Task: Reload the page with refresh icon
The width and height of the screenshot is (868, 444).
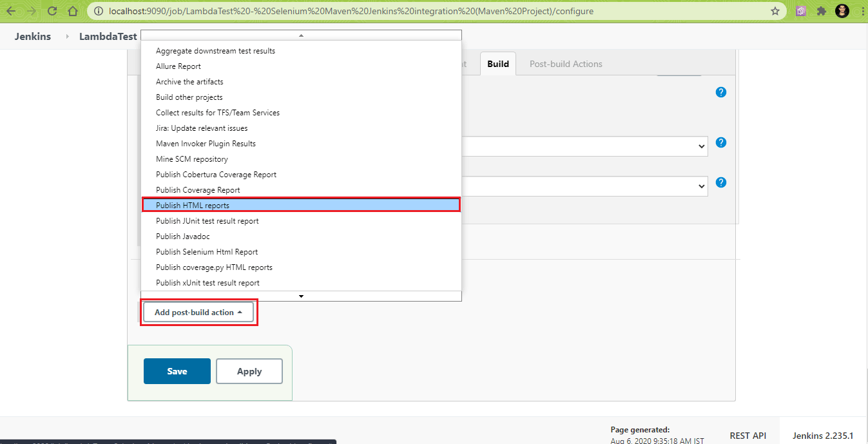Action: tap(53, 11)
